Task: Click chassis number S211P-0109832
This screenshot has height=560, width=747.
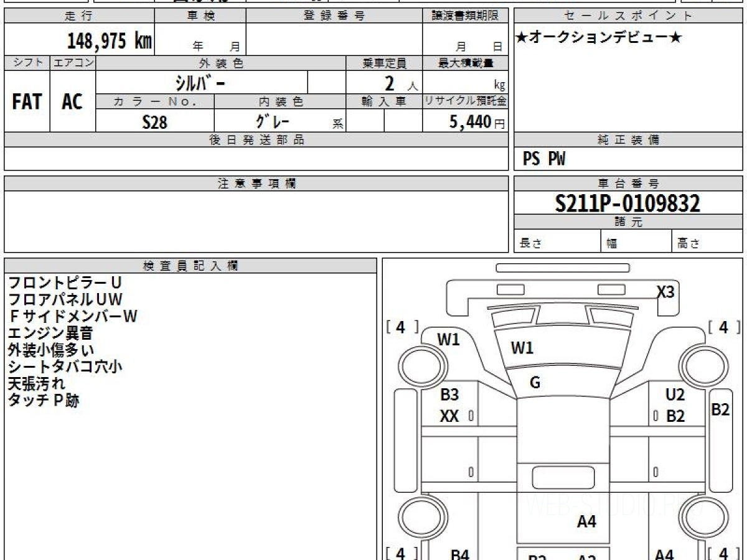Action: pos(627,203)
